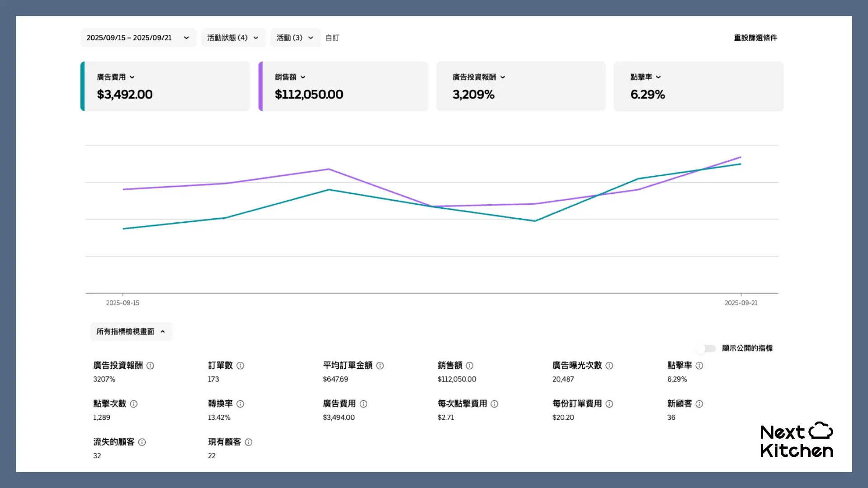Change the 廣告費用 card metric dropdown
The height and width of the screenshot is (488, 868).
pyautogui.click(x=132, y=77)
